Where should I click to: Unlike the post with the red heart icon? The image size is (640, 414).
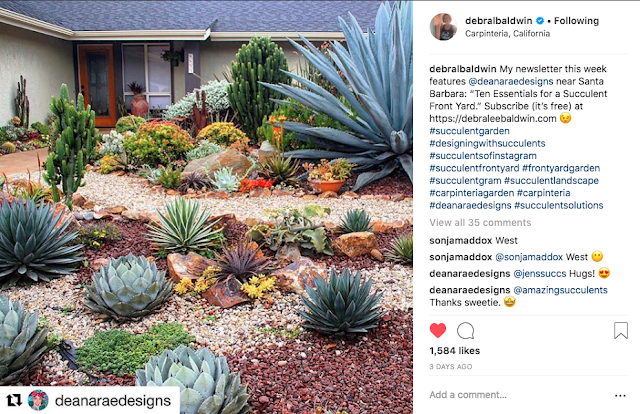pyautogui.click(x=438, y=330)
